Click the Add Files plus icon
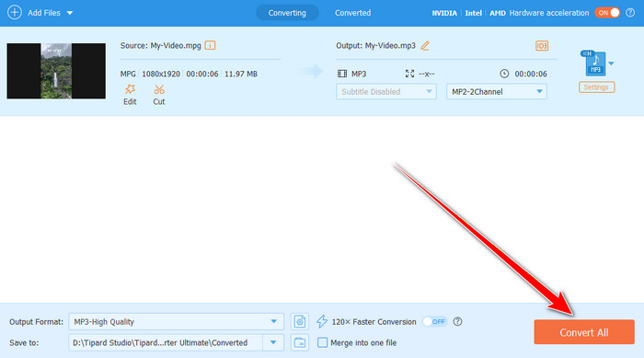644x358 pixels. click(x=15, y=12)
